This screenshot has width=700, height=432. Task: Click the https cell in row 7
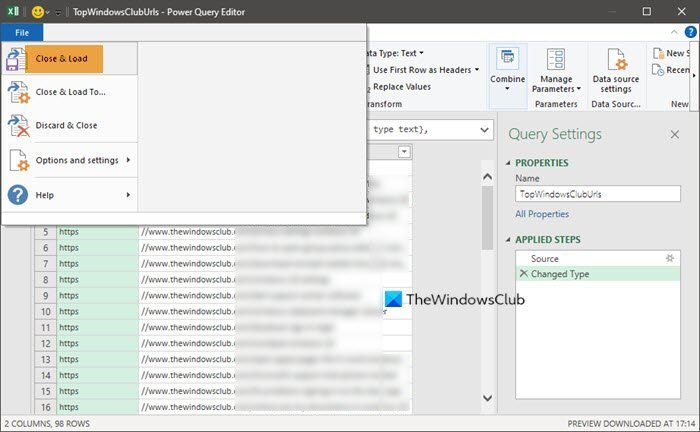(97, 264)
